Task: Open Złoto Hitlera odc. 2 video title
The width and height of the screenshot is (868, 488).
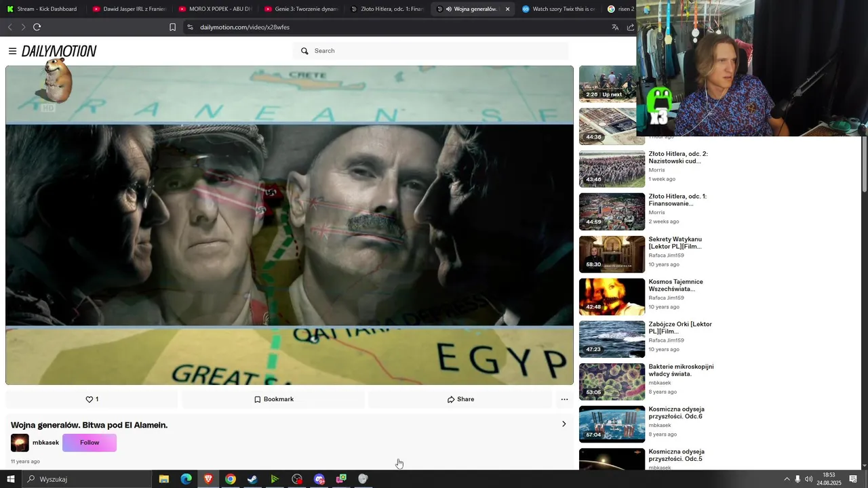Action: click(x=678, y=157)
